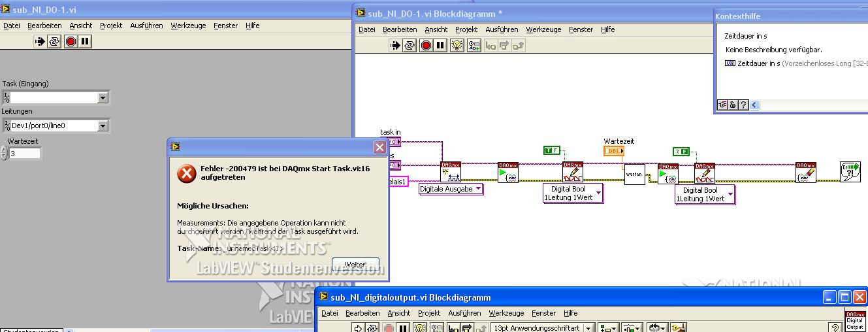The image size is (868, 332).
Task: Select DAQmx Create Channel node
Action: 451,172
